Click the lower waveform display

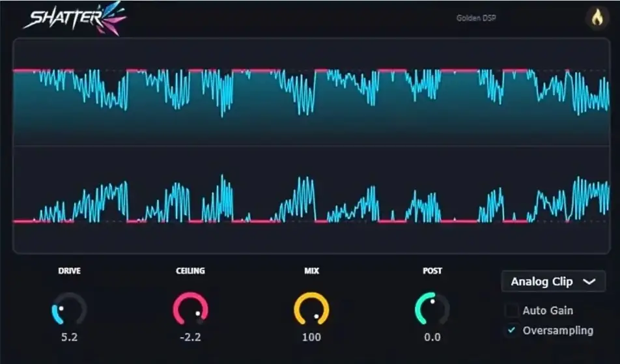(311, 200)
